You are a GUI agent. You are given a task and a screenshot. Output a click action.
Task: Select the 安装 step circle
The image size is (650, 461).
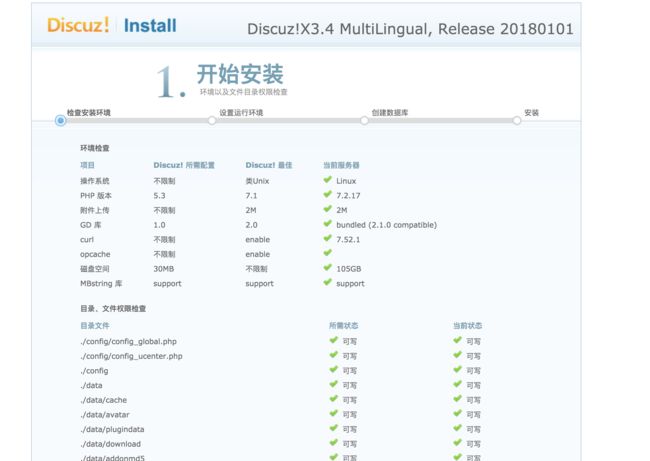coord(517,121)
